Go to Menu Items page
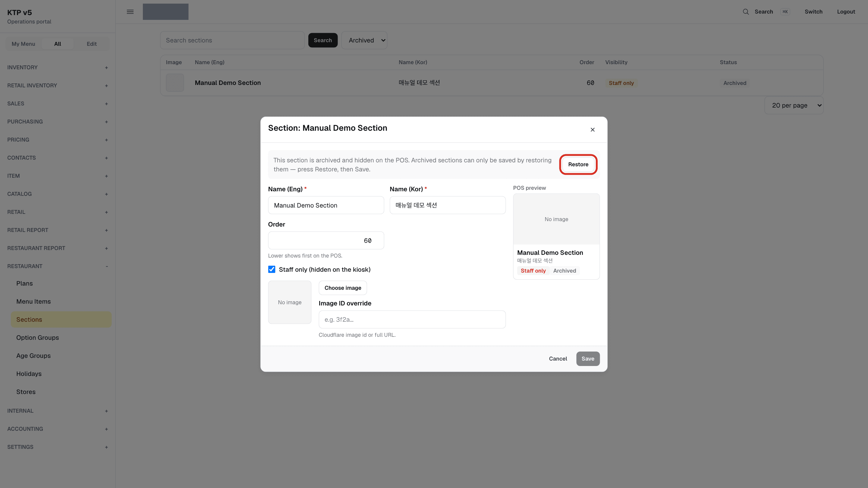 coord(61,302)
